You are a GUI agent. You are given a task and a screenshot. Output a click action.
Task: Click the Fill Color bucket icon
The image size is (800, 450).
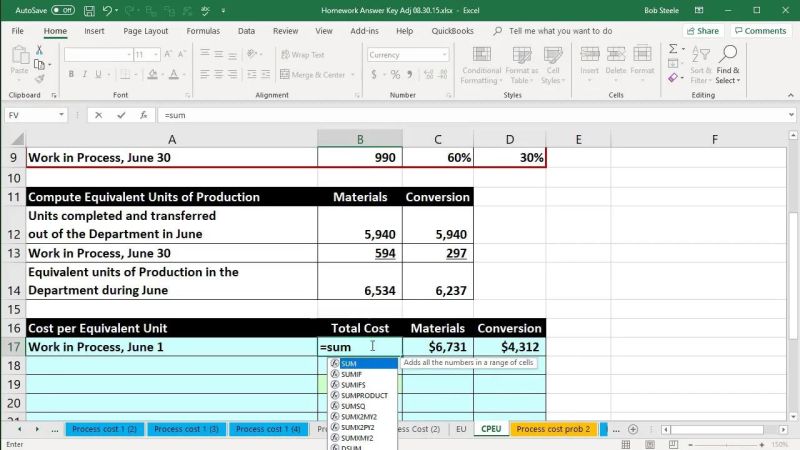tap(152, 74)
